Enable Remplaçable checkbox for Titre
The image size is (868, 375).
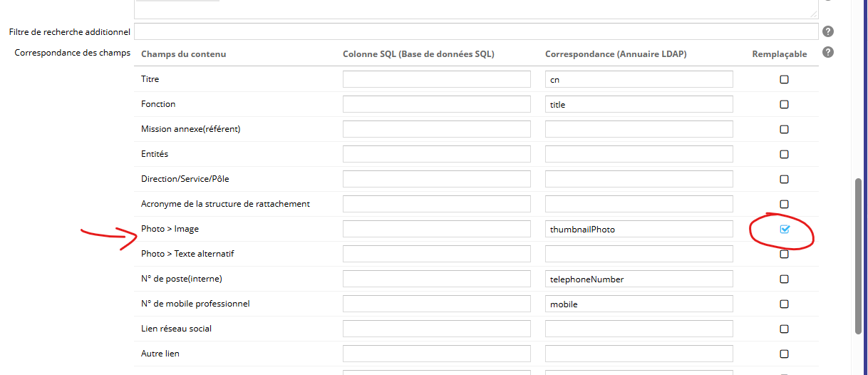point(784,80)
